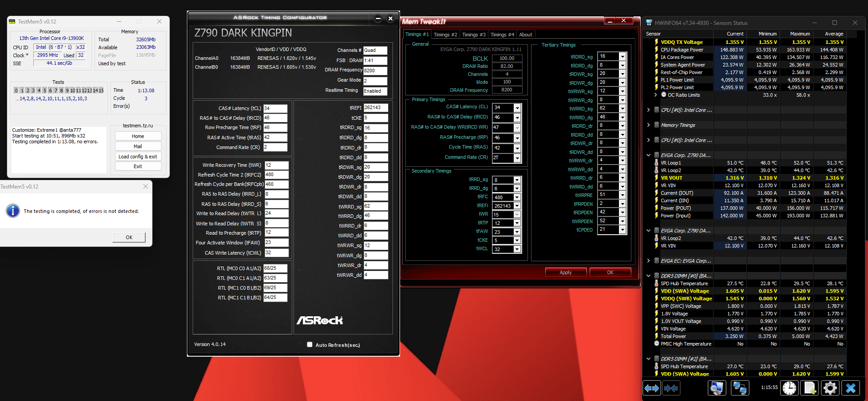Image resolution: width=868 pixels, height=401 pixels.
Task: Click Total Power lightning icon
Action: (x=656, y=336)
